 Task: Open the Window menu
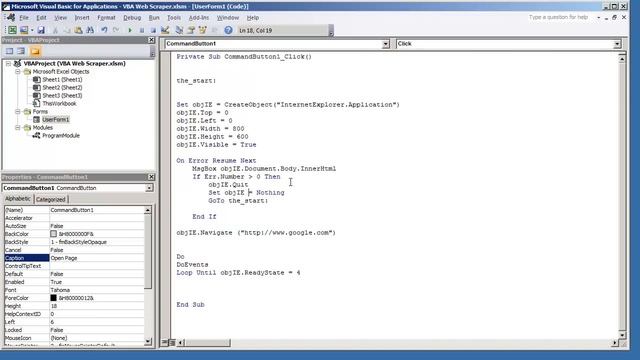click(x=228, y=18)
